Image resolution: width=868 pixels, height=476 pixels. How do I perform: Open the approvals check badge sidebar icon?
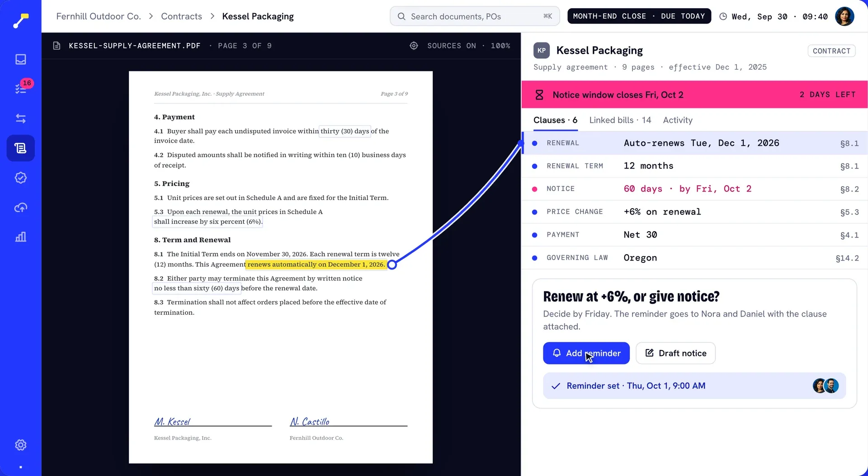pyautogui.click(x=21, y=178)
